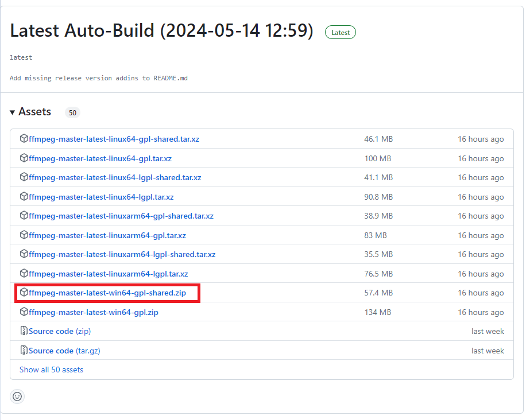Click package icon for linuxarm64-lgpl.tar.xz
Image resolution: width=526 pixels, height=420 pixels.
pos(24,274)
